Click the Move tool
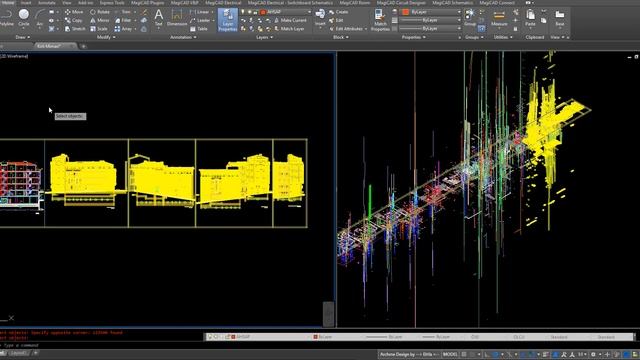The width and height of the screenshot is (640, 360). coord(73,12)
